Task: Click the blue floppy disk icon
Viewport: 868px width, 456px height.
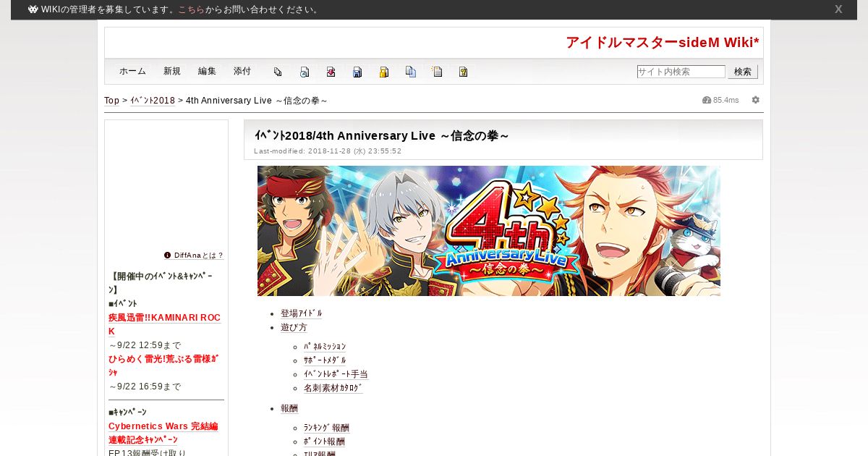Action: click(357, 72)
